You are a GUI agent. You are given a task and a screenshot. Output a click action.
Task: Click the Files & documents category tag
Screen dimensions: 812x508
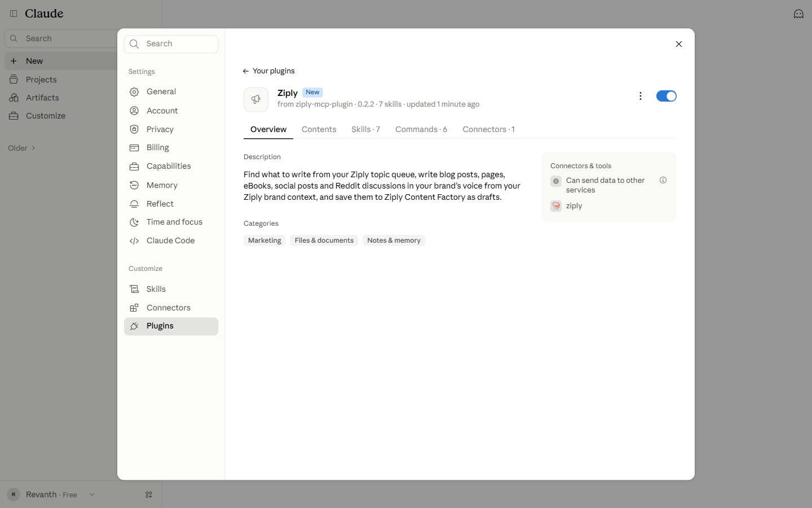(x=324, y=240)
